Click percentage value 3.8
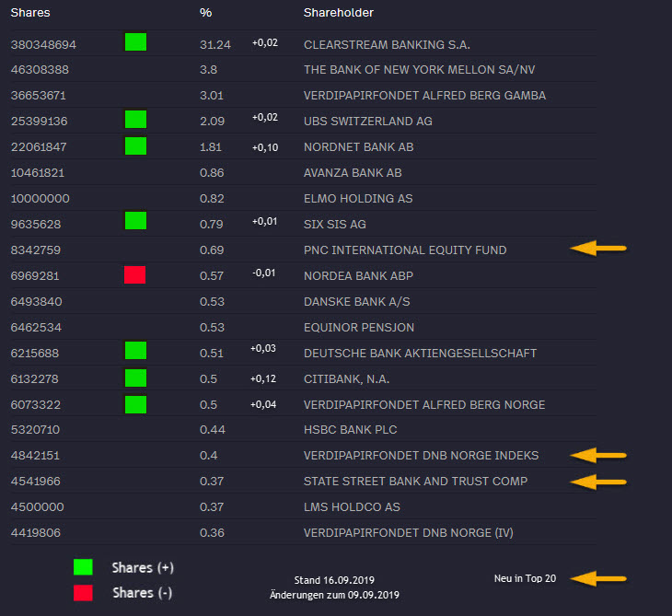Image resolution: width=672 pixels, height=616 pixels. [x=208, y=69]
